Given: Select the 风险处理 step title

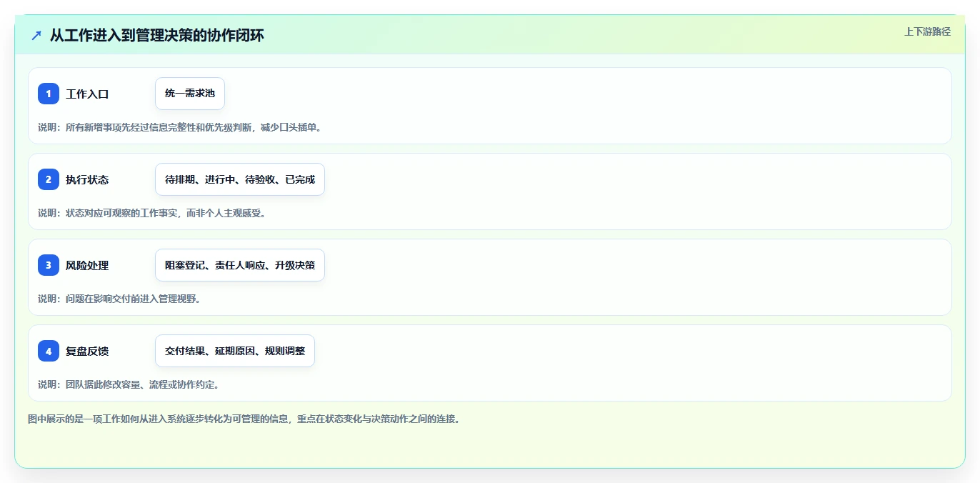Looking at the screenshot, I should click(87, 265).
